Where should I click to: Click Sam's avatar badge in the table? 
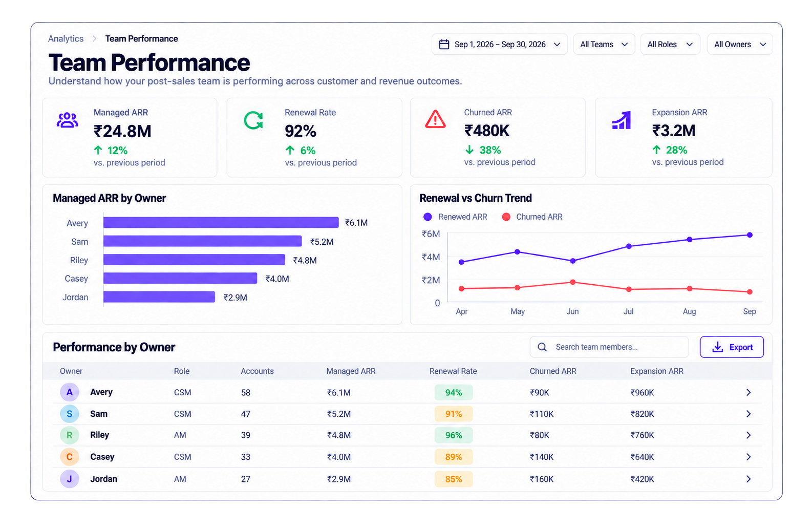coord(70,414)
